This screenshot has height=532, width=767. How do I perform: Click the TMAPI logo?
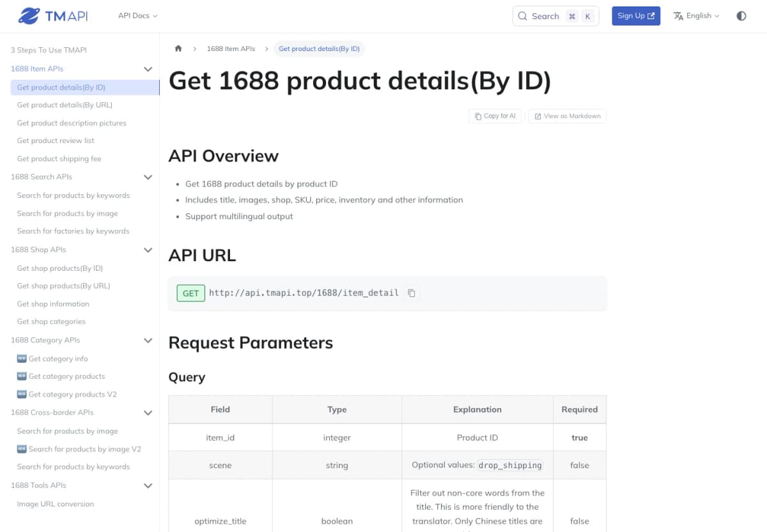54,16
